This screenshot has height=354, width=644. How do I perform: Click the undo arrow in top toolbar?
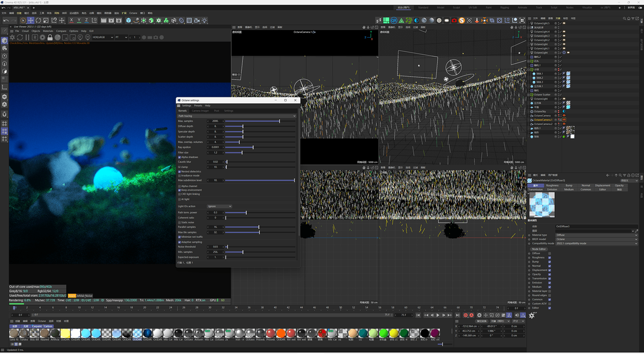pos(6,21)
